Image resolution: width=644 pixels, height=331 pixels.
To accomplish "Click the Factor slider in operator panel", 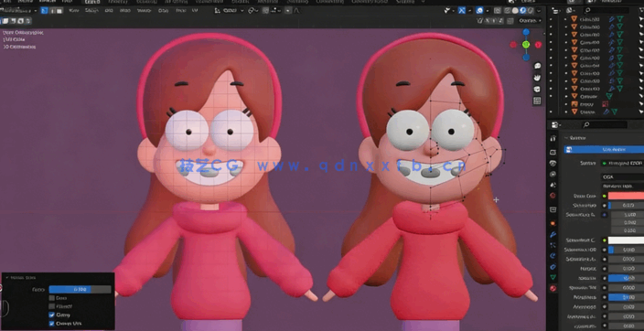I will click(80, 290).
